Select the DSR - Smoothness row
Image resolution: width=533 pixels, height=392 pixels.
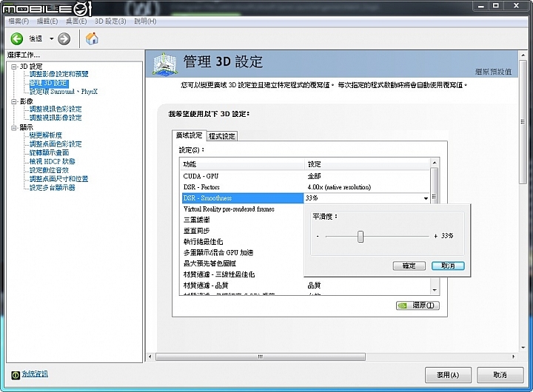click(x=243, y=198)
